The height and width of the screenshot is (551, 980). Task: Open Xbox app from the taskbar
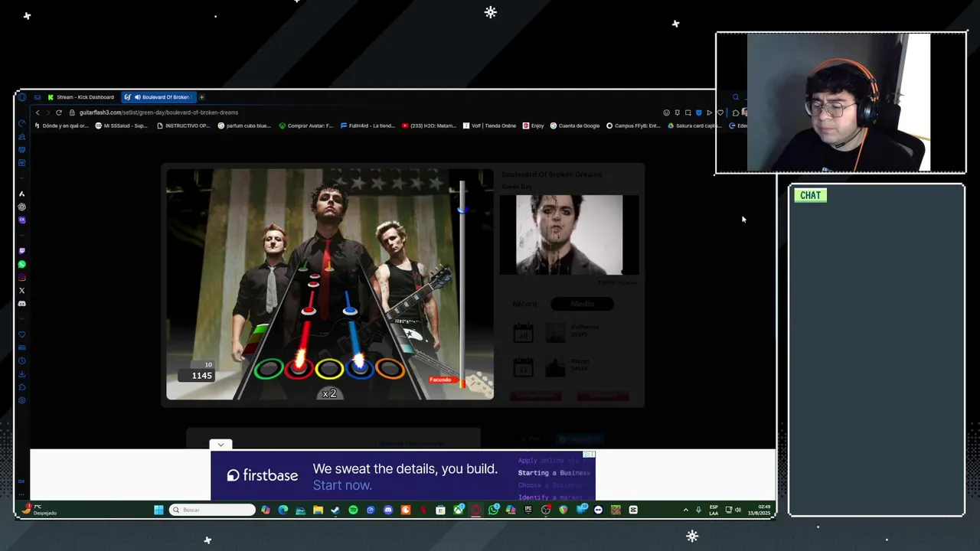(x=458, y=510)
